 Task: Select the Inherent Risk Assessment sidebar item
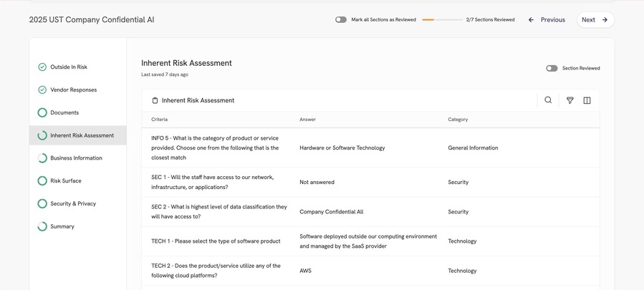(78, 135)
